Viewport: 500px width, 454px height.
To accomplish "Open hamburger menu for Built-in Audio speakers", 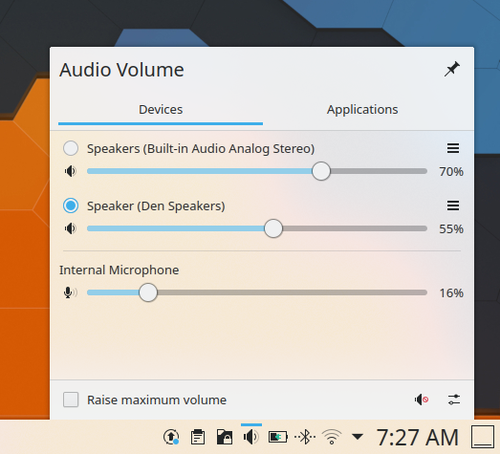I will (453, 148).
